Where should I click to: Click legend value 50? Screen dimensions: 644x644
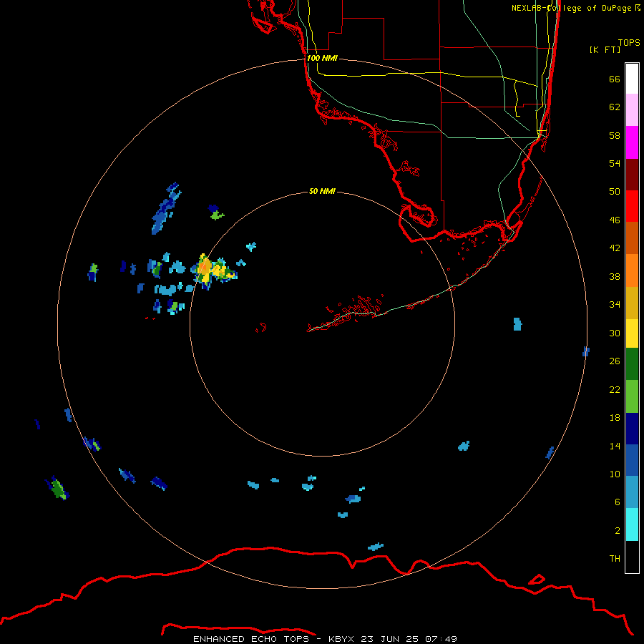pyautogui.click(x=615, y=192)
